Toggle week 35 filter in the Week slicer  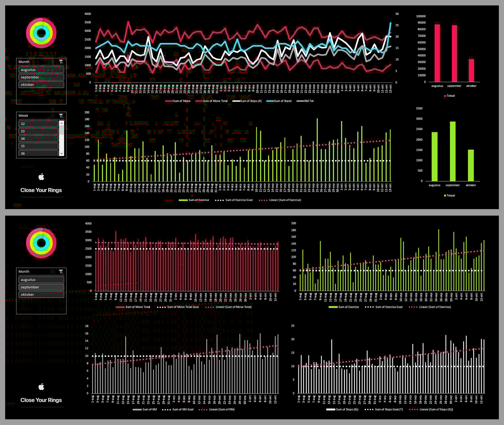pos(38,146)
